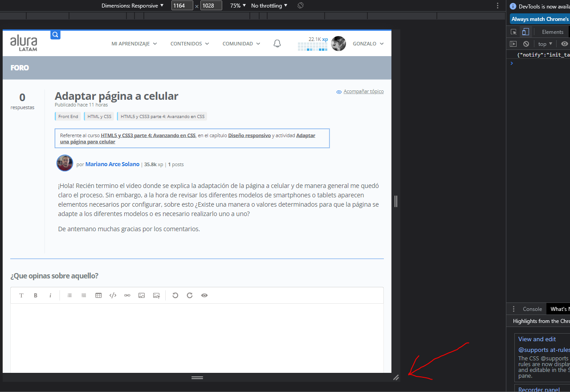The height and width of the screenshot is (392, 570).
Task: Select the heading text-size tool in editor
Action: 21,295
